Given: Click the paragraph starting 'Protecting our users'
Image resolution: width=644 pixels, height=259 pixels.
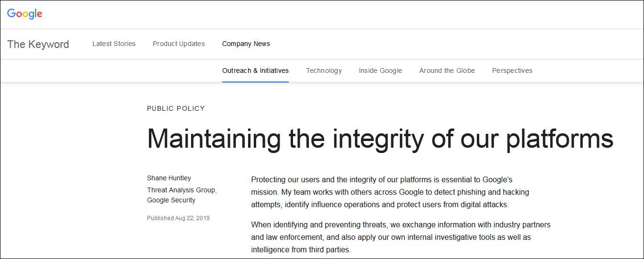Looking at the screenshot, I should (x=390, y=192).
